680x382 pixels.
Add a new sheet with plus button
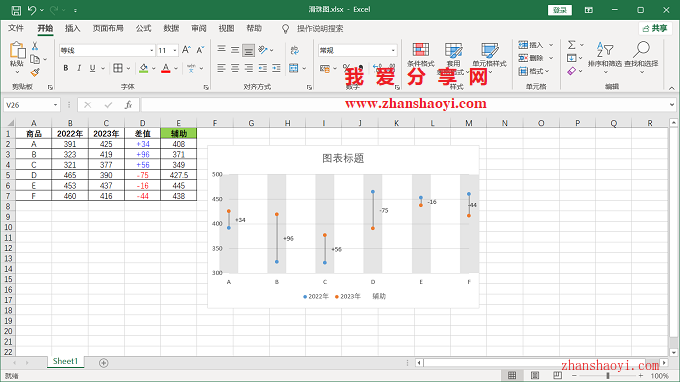point(103,363)
